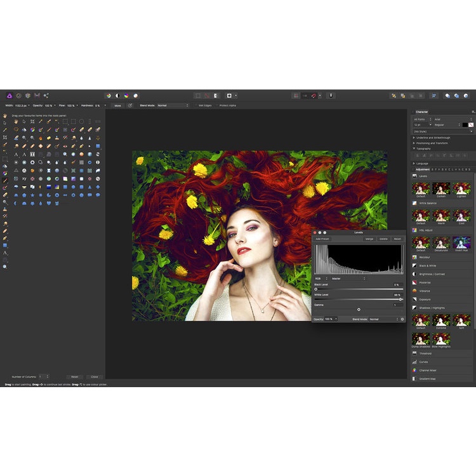The image size is (476, 476).
Task: Switch to the Photo persona icon
Action: pyautogui.click(x=9, y=95)
